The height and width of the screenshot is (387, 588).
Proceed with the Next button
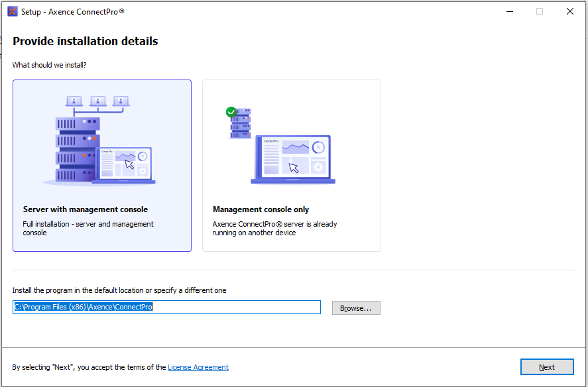coord(546,367)
